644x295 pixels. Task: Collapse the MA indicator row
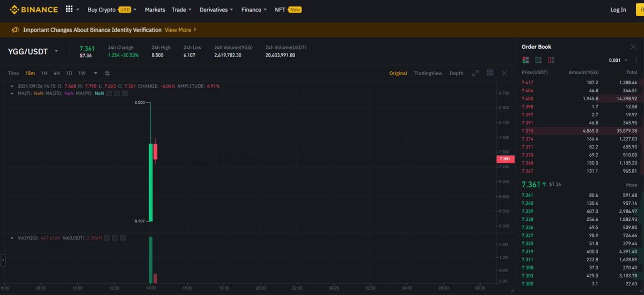[13, 93]
